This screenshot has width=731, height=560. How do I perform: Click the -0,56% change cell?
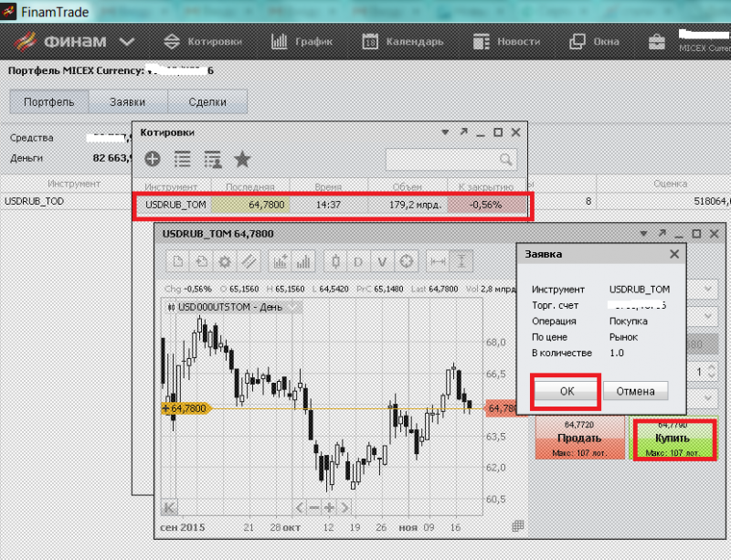pos(486,205)
